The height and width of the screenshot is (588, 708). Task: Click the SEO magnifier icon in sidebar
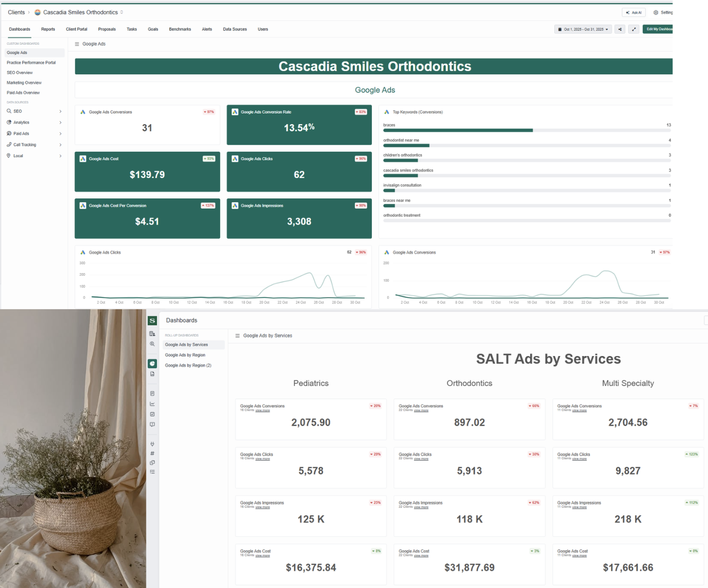pos(9,111)
